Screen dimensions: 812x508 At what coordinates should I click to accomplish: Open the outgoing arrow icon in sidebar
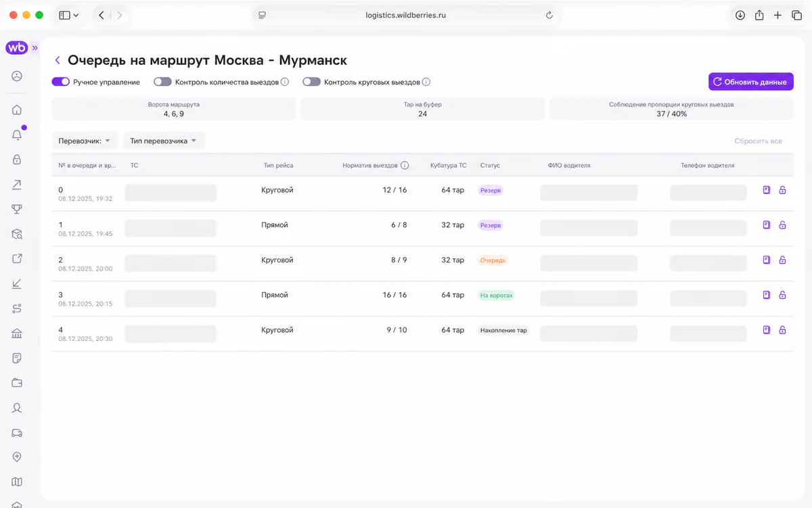pyautogui.click(x=17, y=184)
